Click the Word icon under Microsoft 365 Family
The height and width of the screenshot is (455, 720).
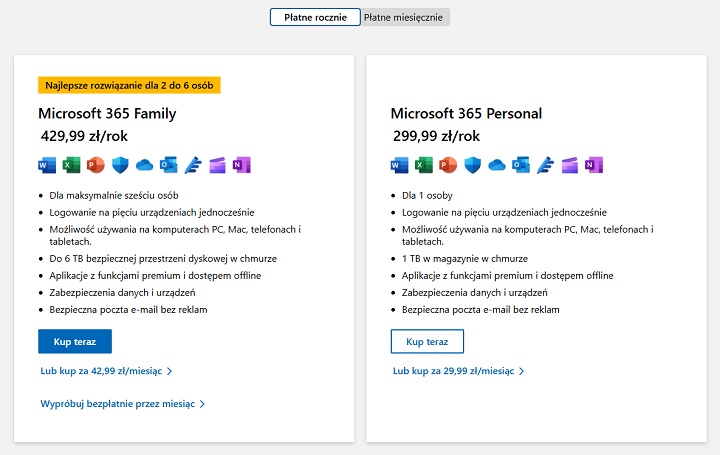point(47,165)
